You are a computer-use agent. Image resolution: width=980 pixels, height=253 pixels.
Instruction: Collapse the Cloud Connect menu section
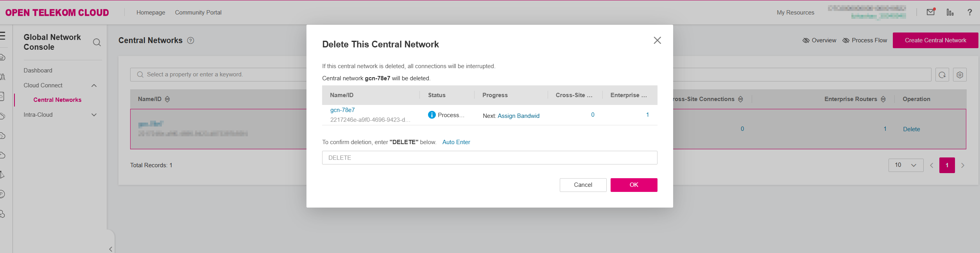point(94,85)
